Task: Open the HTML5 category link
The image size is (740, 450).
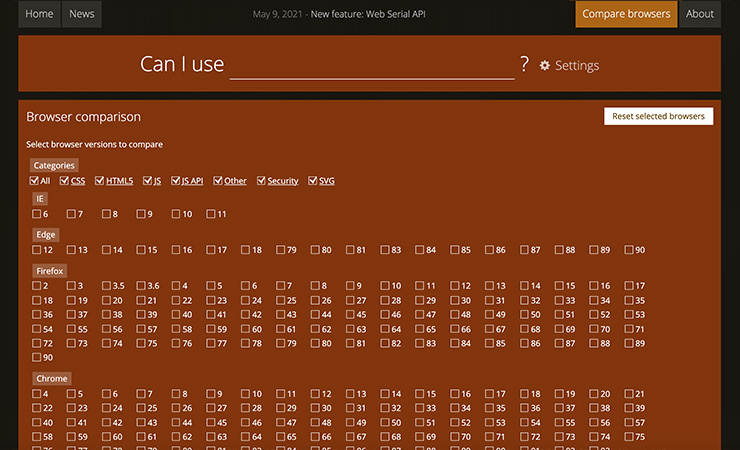Action: [119, 181]
